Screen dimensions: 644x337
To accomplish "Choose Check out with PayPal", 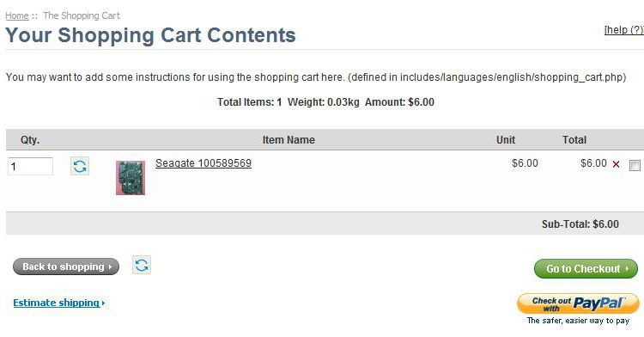I will pyautogui.click(x=578, y=304).
